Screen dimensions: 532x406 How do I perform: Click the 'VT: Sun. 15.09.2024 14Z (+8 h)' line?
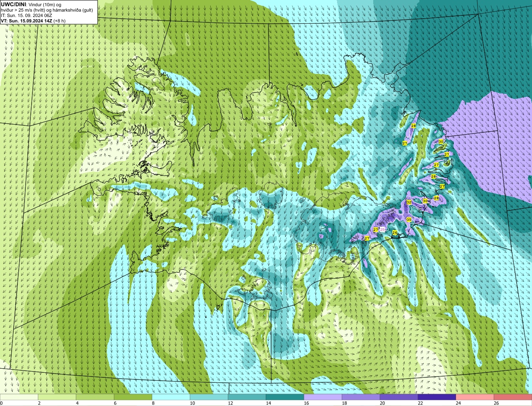point(33,21)
